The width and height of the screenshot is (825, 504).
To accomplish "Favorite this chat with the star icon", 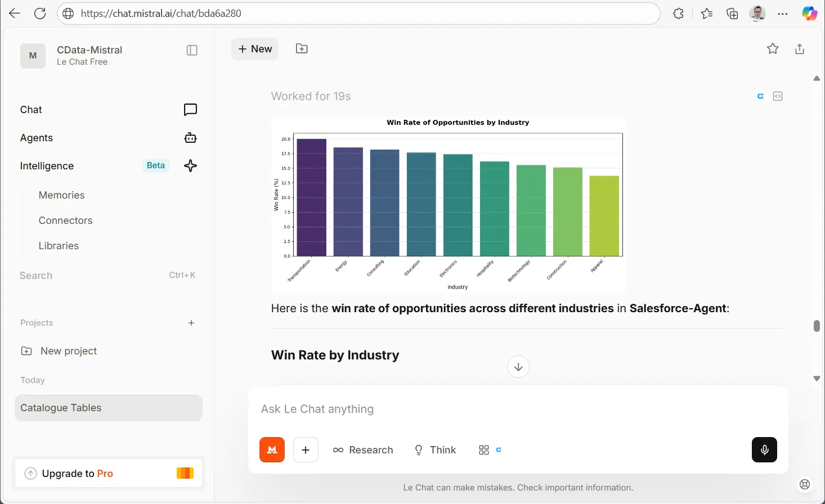I will coord(773,49).
